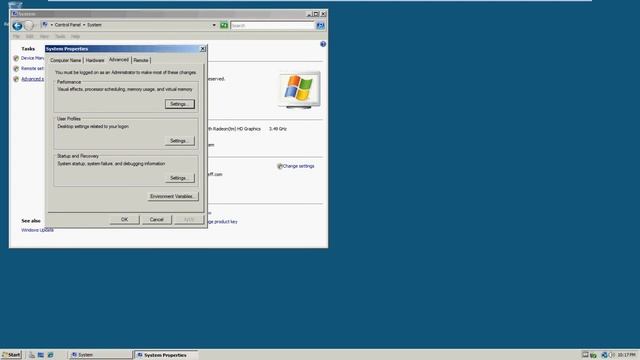Click the Device Manager link in Tasks
This screenshot has height=360, width=640.
(32, 58)
